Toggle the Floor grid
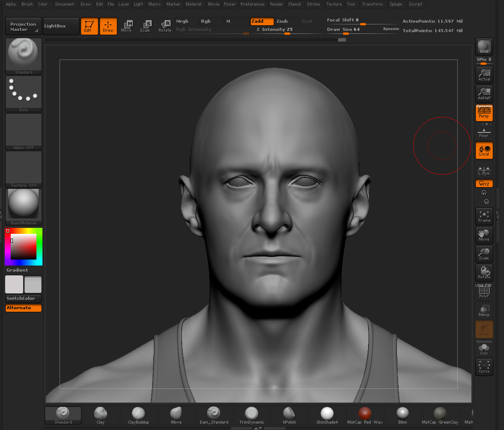The image size is (504, 430). click(484, 131)
